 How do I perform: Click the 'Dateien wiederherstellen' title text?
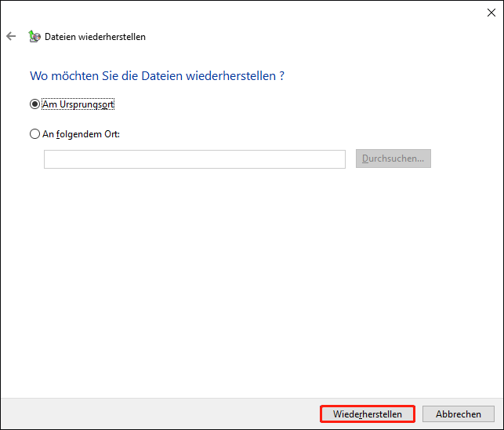[x=95, y=37]
